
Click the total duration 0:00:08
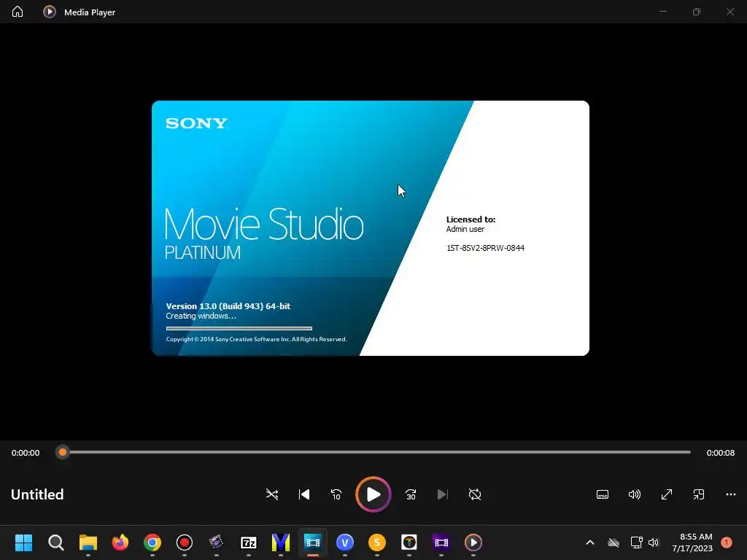click(720, 453)
